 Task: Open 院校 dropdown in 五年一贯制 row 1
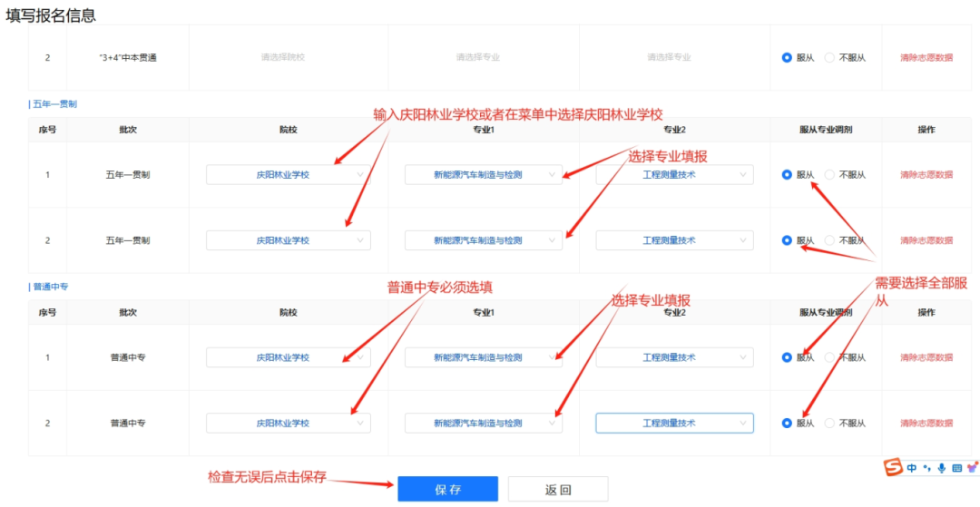288,175
